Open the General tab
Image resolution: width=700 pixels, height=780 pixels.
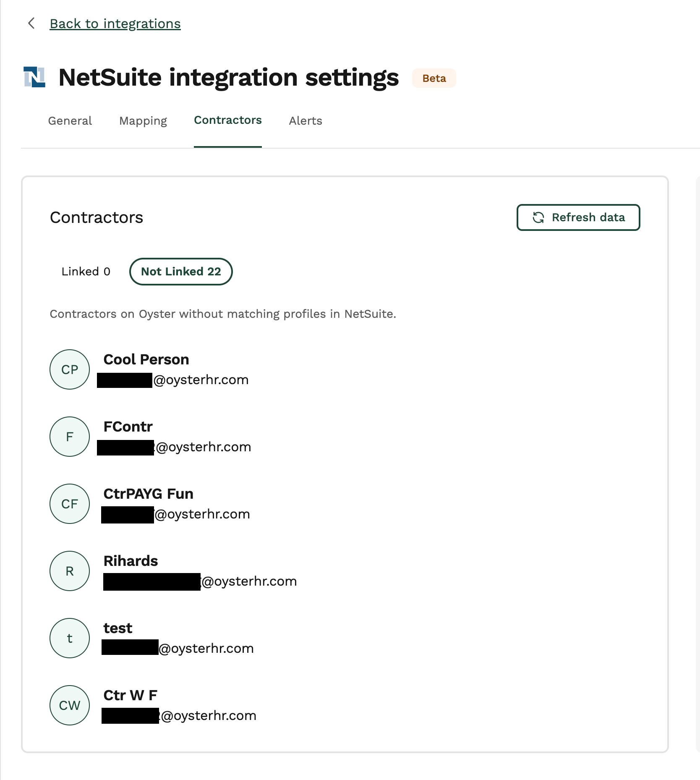tap(70, 121)
